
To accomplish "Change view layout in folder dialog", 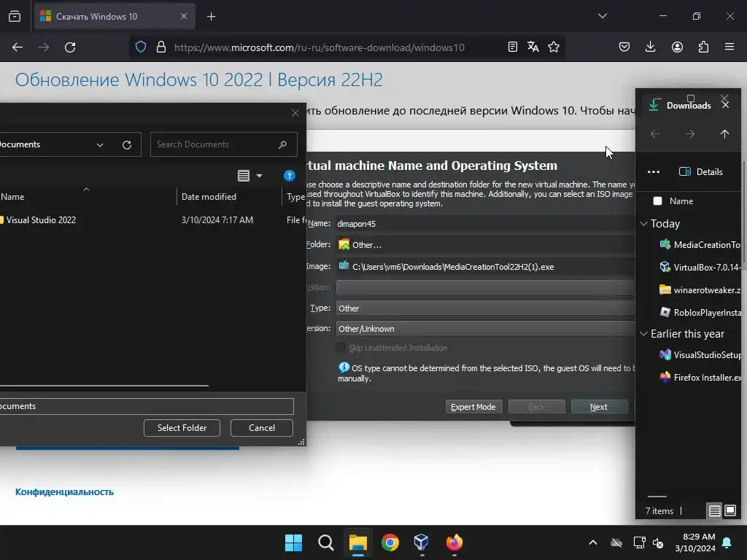I will pos(244,176).
